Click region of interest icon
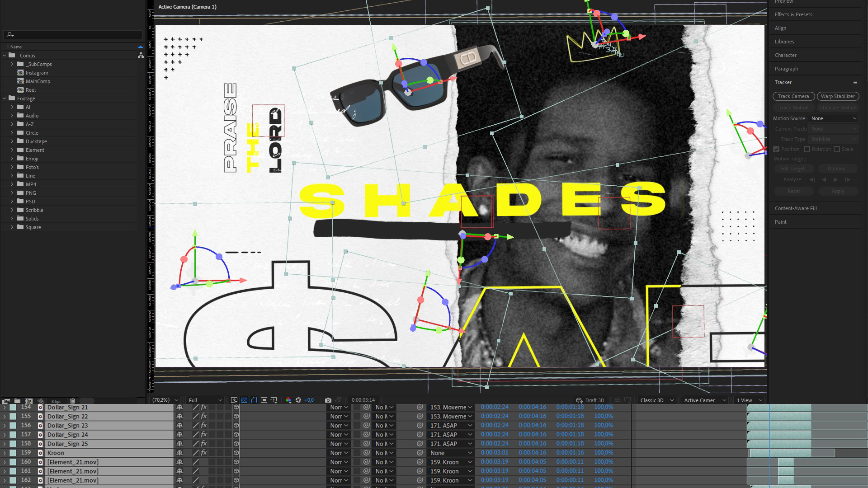 [x=264, y=400]
